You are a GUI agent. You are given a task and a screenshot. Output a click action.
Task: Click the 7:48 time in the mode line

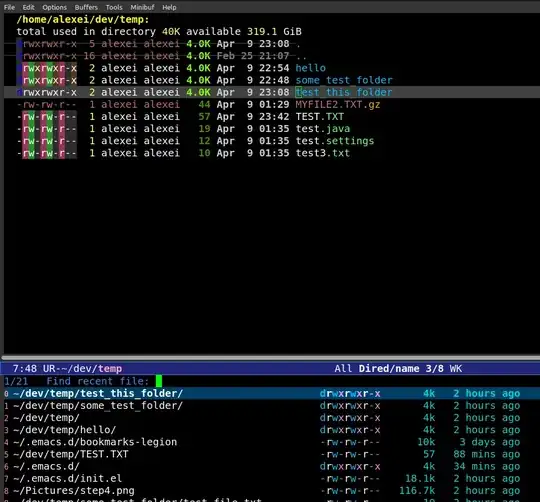click(24, 369)
